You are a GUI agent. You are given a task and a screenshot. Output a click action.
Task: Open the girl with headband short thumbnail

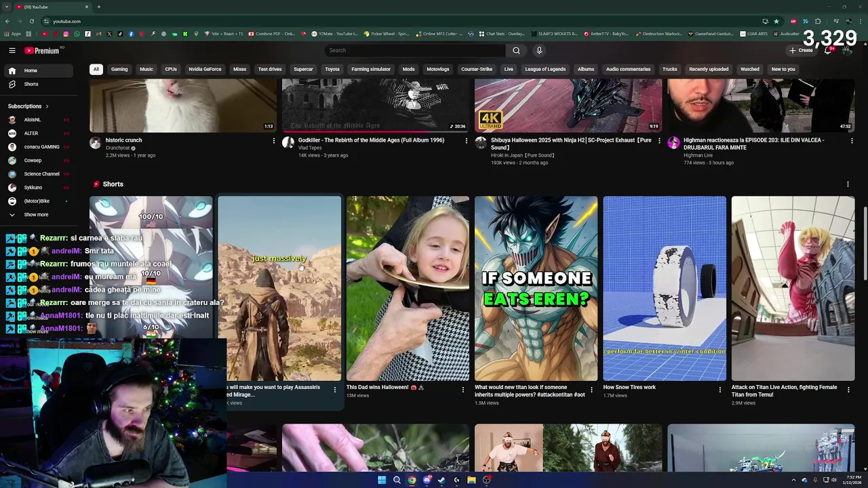point(408,289)
